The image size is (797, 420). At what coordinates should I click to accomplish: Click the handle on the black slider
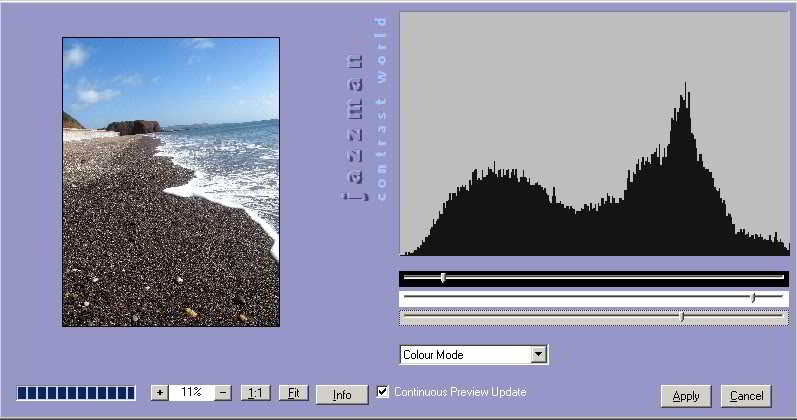pos(443,278)
